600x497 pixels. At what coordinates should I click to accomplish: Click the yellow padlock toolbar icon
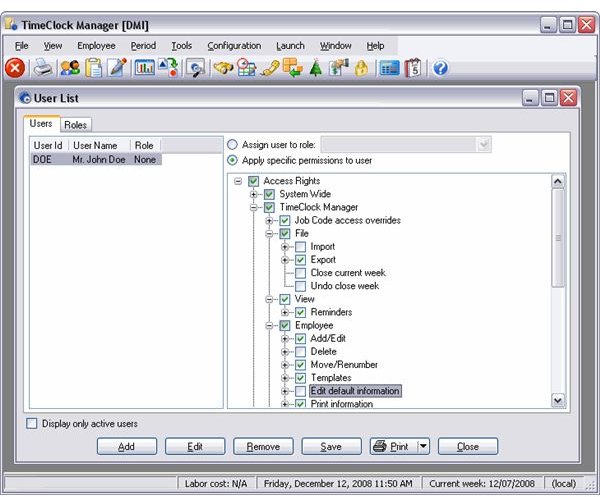[361, 69]
